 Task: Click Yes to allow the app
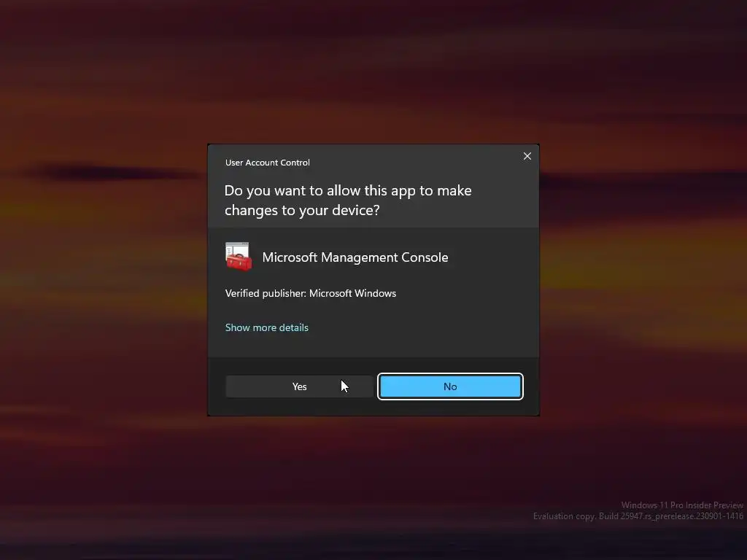tap(299, 386)
